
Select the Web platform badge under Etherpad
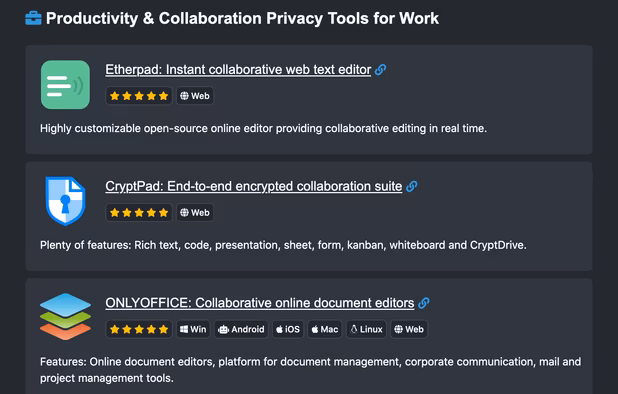point(195,96)
